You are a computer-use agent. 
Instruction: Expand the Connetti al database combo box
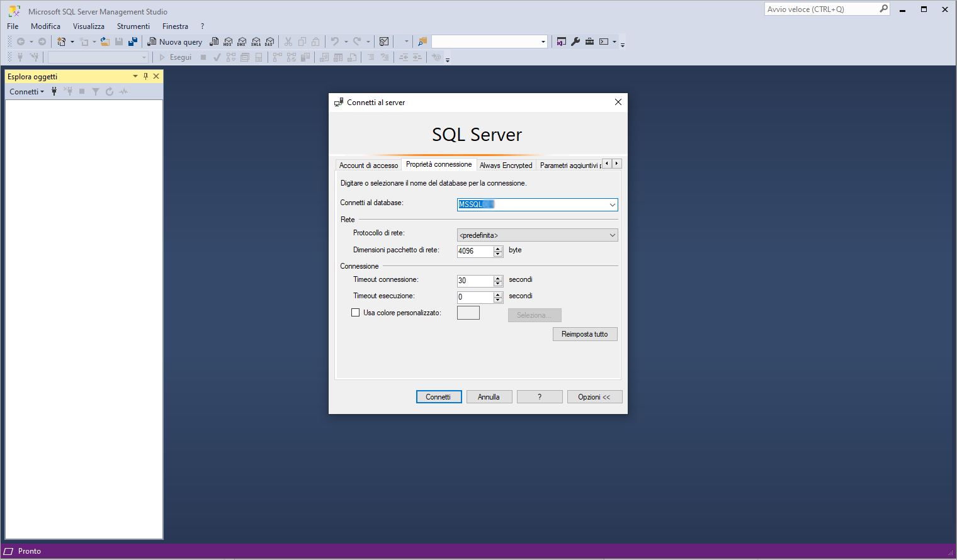[x=612, y=204]
